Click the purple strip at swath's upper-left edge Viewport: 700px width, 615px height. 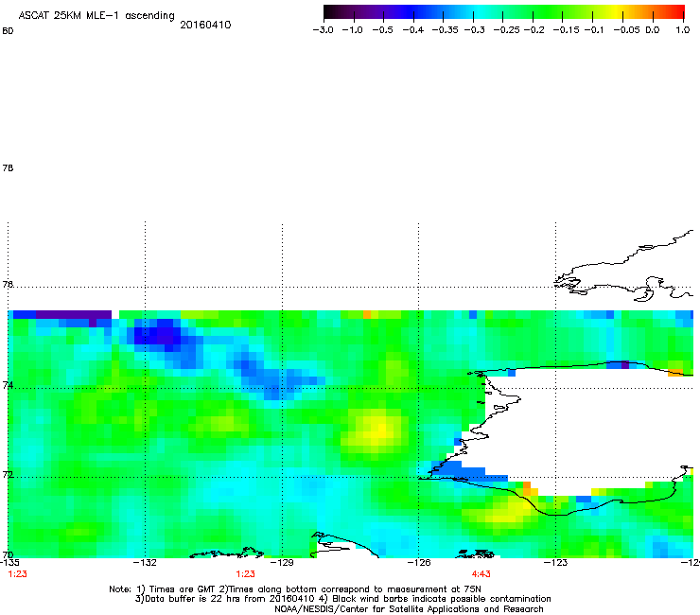click(x=73, y=314)
